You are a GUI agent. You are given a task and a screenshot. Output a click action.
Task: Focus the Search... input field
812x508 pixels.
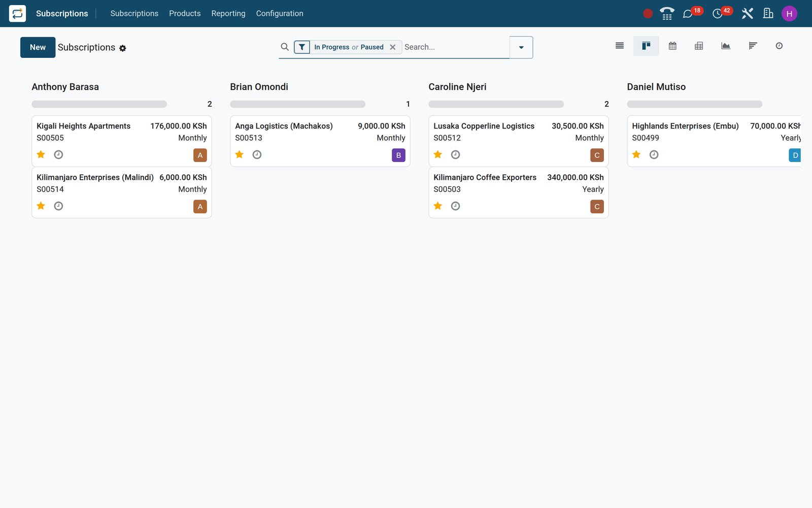pos(456,47)
